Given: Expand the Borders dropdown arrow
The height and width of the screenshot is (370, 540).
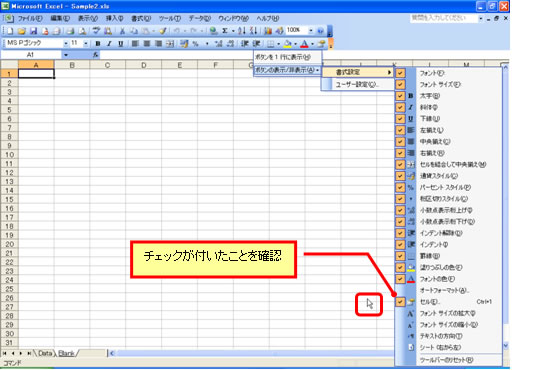Looking at the screenshot, I should click(278, 44).
